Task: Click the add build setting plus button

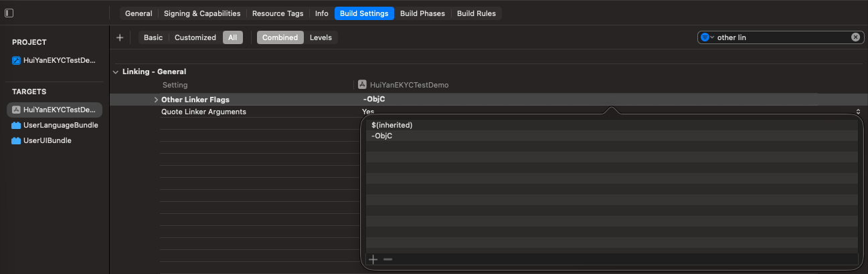Action: coord(120,37)
